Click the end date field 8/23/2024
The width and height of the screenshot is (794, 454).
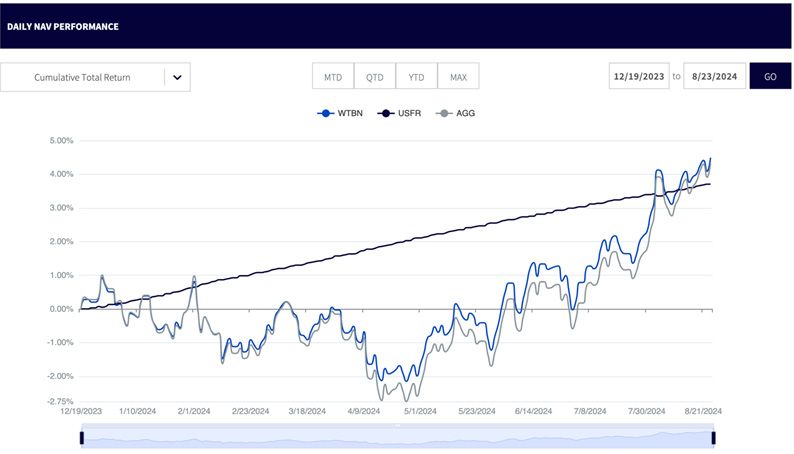[x=714, y=76]
